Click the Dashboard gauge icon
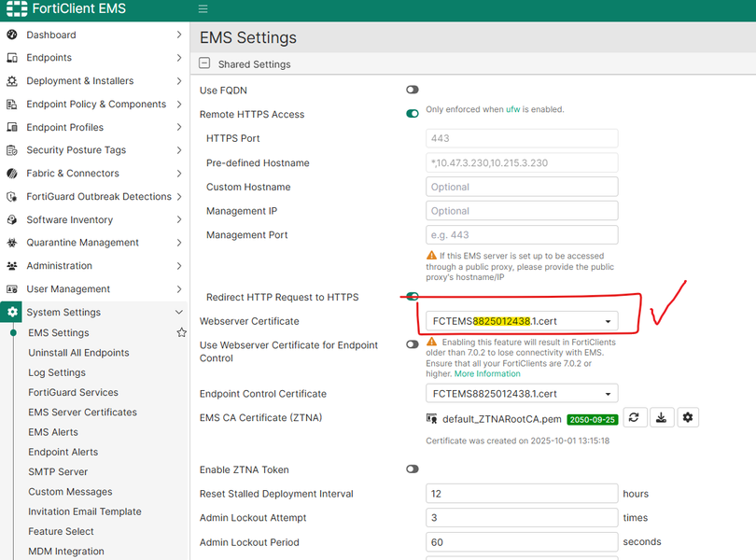Viewport: 756px width, 560px height. [x=12, y=35]
